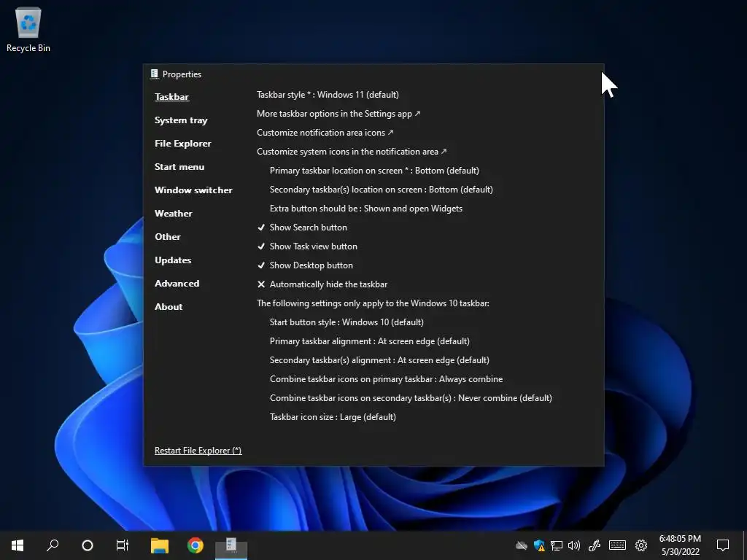Switch to the Other section
The height and width of the screenshot is (560, 747).
(167, 237)
